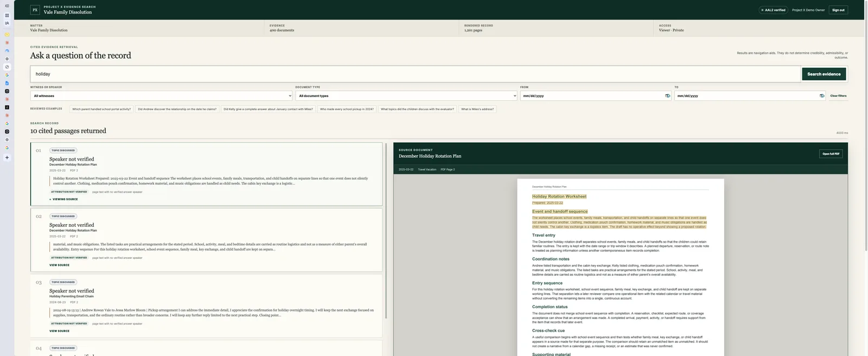Switch to the yellow-icon sidebar tab
This screenshot has width=868, height=356.
7,35
